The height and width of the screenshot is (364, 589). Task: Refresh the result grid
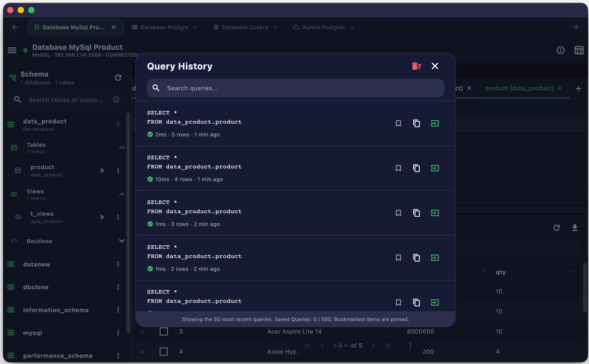(557, 228)
